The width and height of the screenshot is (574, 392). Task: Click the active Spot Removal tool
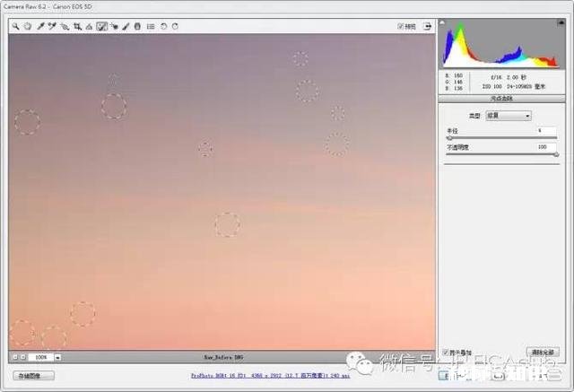[101, 26]
